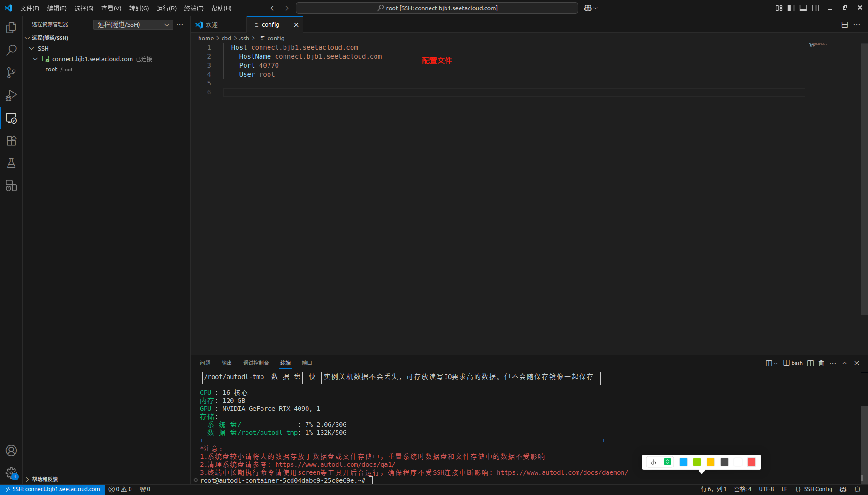Toggle the panel maximize chevron

(x=844, y=363)
